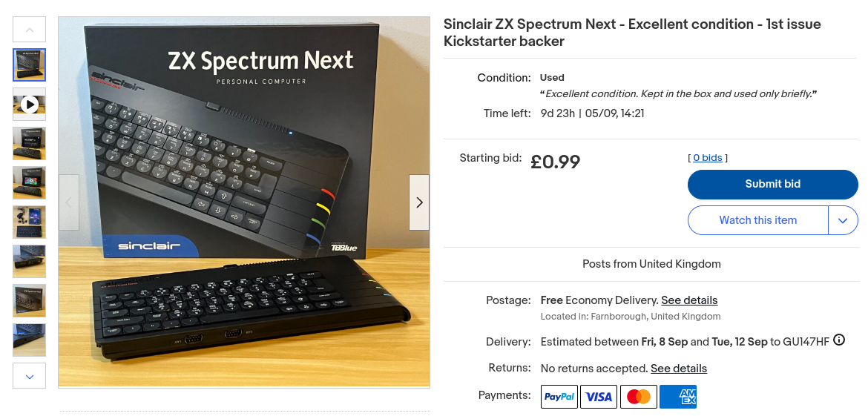Click the Visa payment icon
868x416 pixels.
[x=599, y=397]
